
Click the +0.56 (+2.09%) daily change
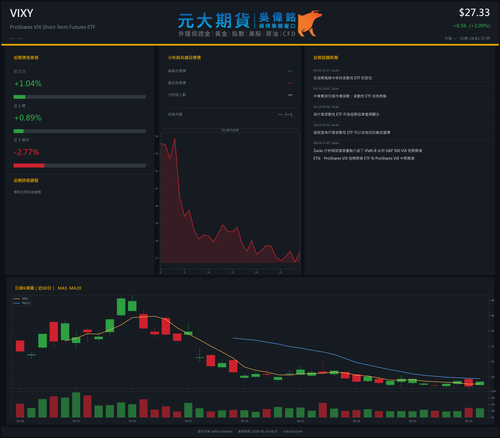tap(472, 26)
